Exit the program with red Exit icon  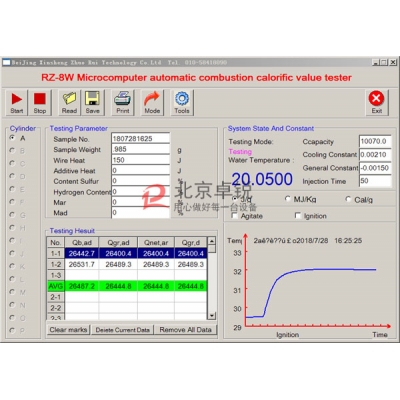pos(376,103)
